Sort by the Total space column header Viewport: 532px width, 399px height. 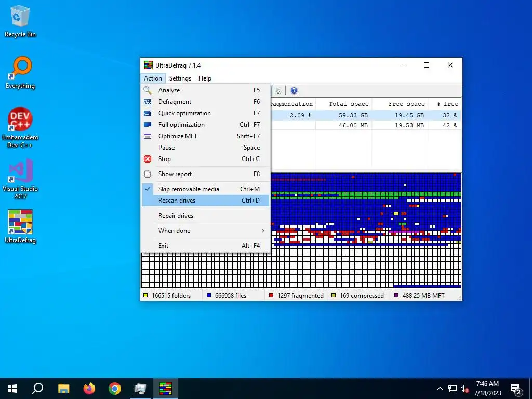click(344, 104)
